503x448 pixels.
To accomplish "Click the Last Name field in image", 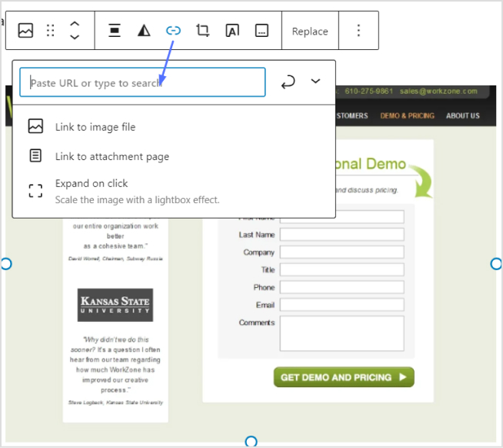I will click(x=342, y=235).
